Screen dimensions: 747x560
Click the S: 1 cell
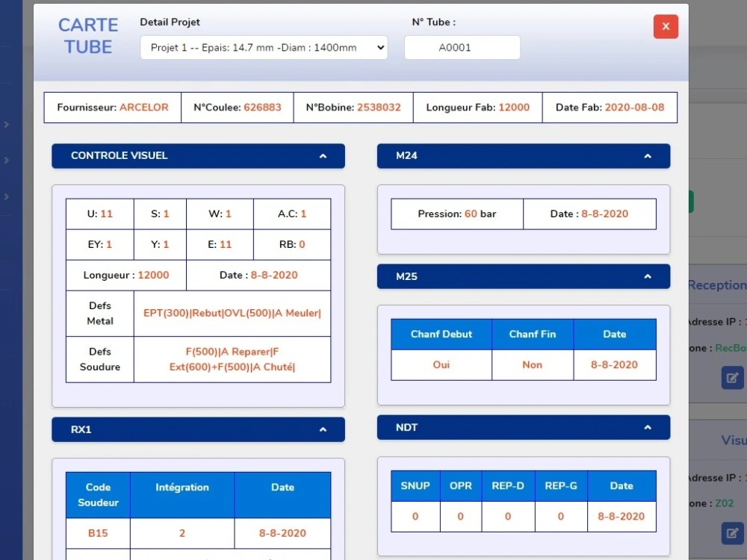tap(160, 214)
